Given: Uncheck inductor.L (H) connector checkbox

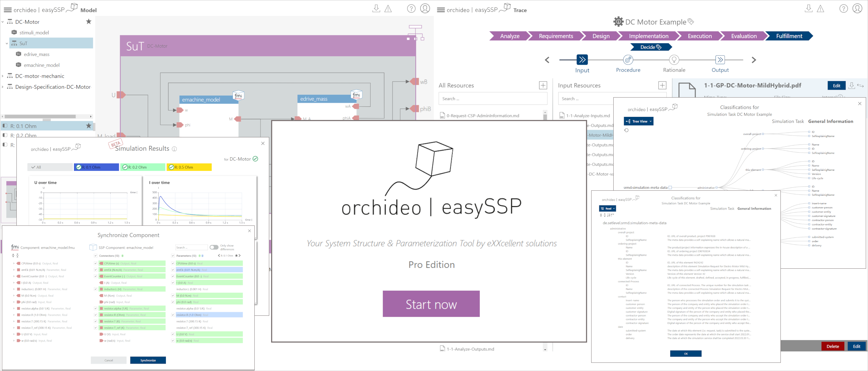Looking at the screenshot, I should [96, 289].
